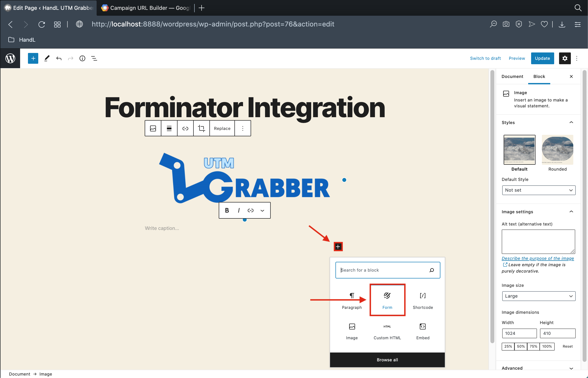
Task: Click the crop image tool
Action: [x=201, y=128]
